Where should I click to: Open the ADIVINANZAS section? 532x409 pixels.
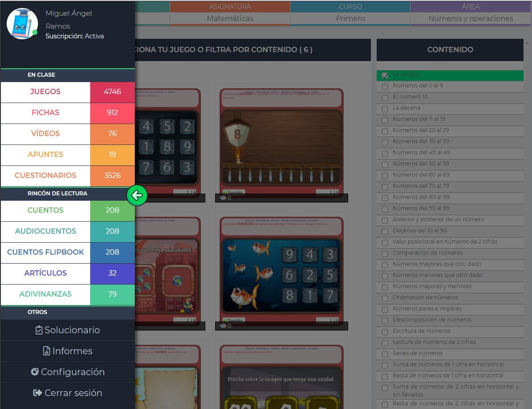point(46,295)
